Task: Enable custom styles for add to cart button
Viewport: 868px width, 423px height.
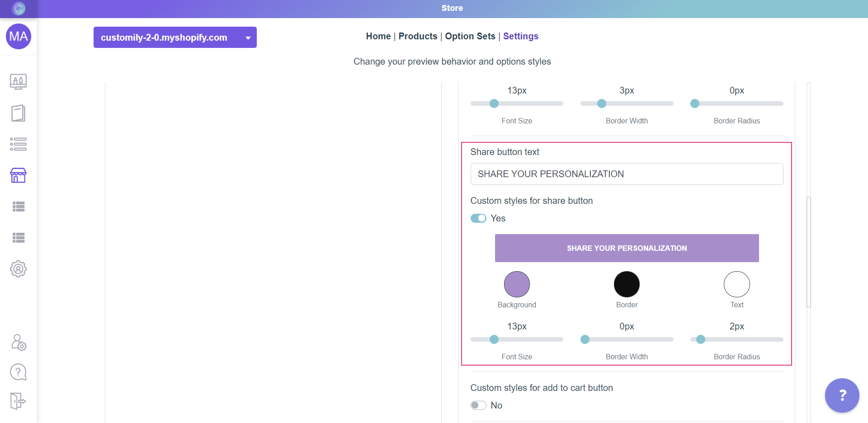Action: point(478,405)
